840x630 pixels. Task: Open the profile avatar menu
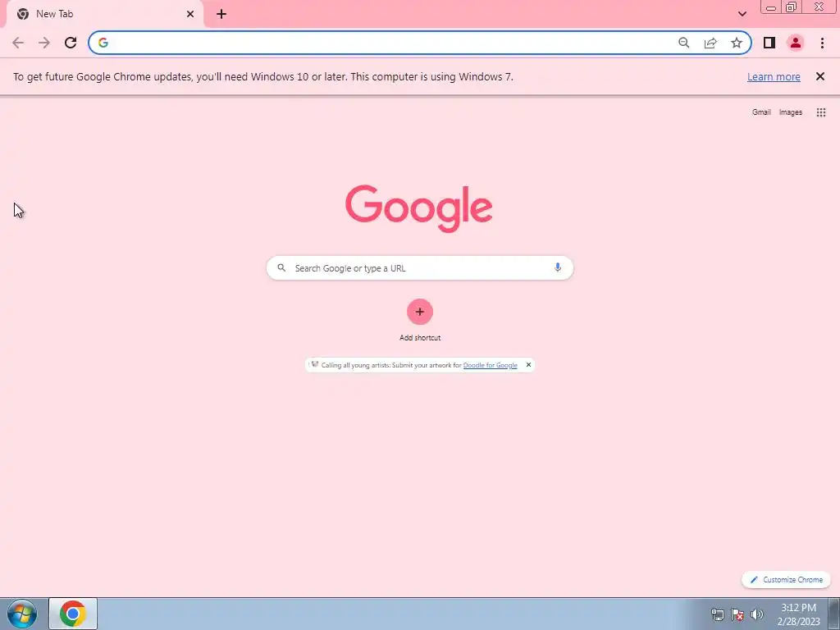pos(796,43)
